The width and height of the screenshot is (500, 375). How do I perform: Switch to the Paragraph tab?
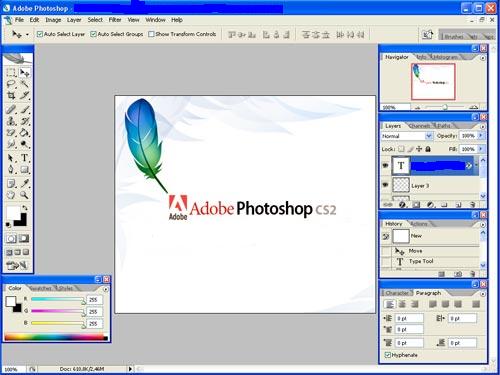[428, 293]
